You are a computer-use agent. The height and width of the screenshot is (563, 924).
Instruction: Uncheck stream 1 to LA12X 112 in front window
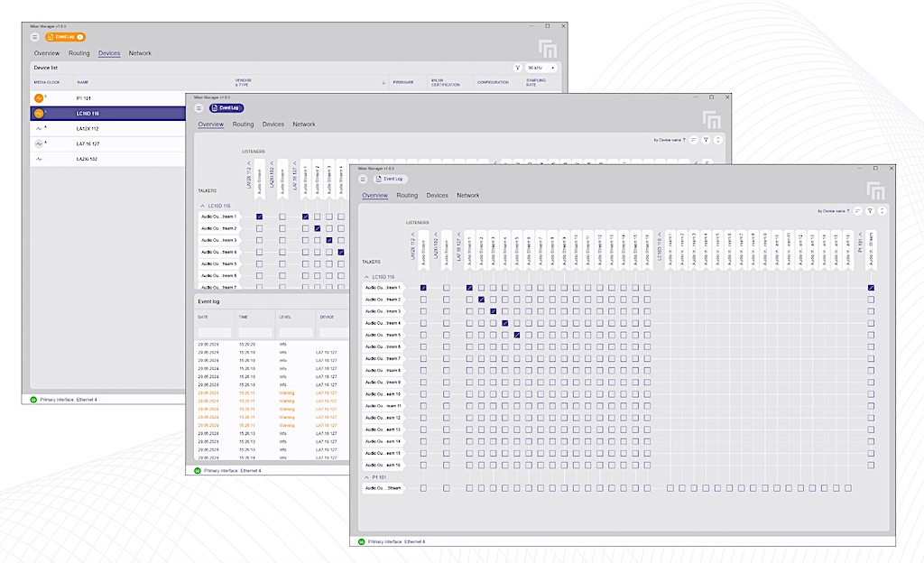click(423, 288)
